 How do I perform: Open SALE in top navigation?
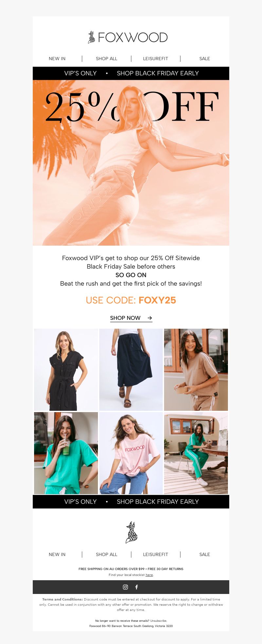pos(205,59)
